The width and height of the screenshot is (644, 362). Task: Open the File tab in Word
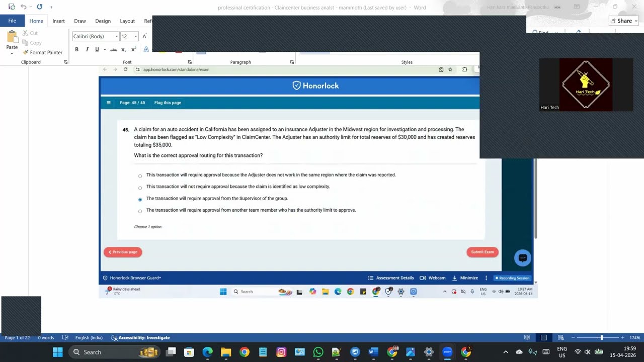point(12,21)
